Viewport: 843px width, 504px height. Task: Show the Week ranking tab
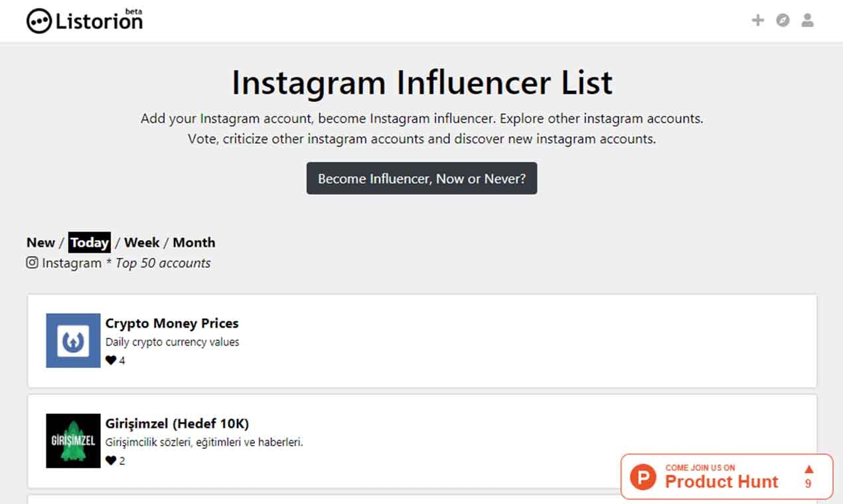(142, 243)
